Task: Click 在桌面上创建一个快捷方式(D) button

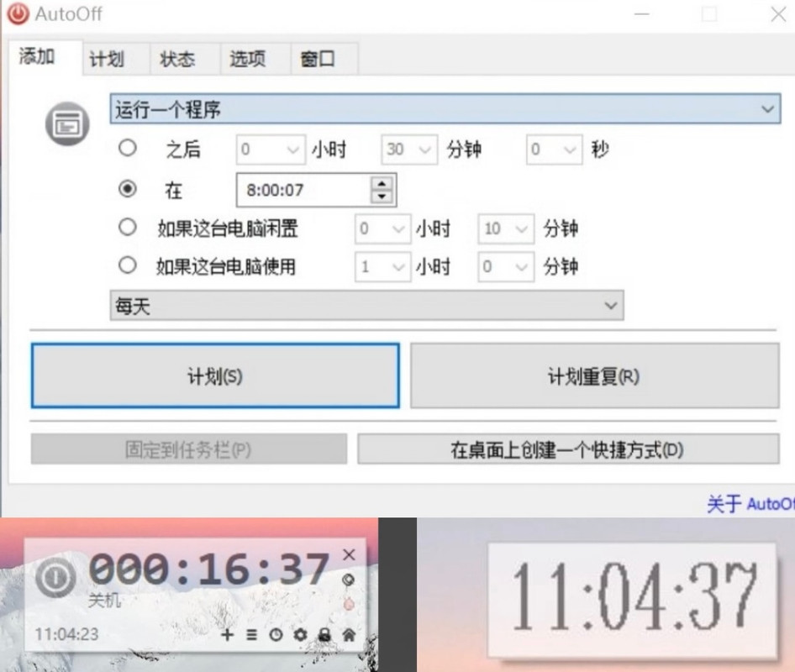Action: (x=568, y=449)
